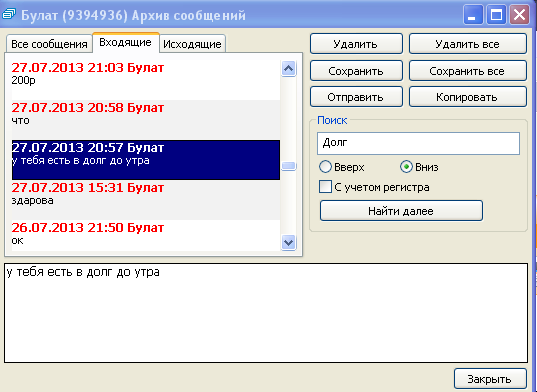Click the scroll-up arrow of message list

288,69
